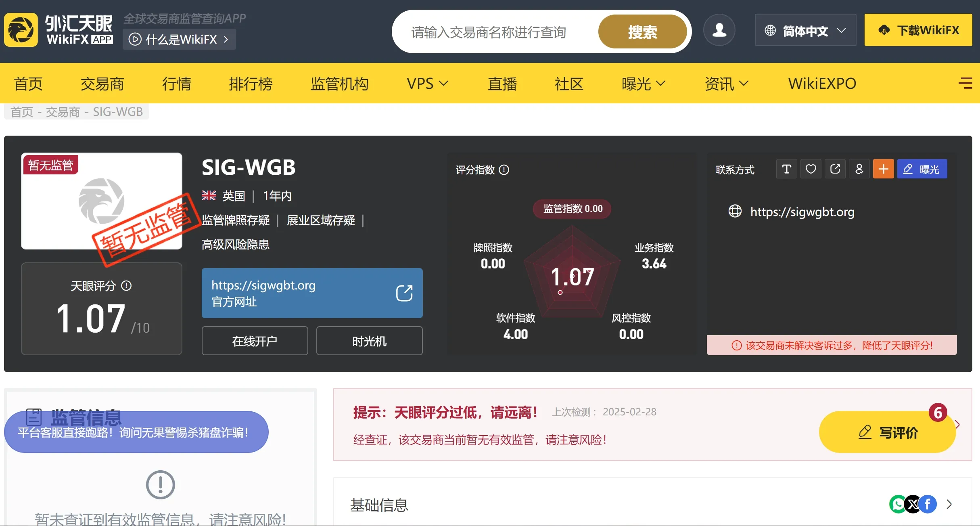Click the 暂无监管 red label
Viewport: 980px width, 526px height.
tap(51, 165)
